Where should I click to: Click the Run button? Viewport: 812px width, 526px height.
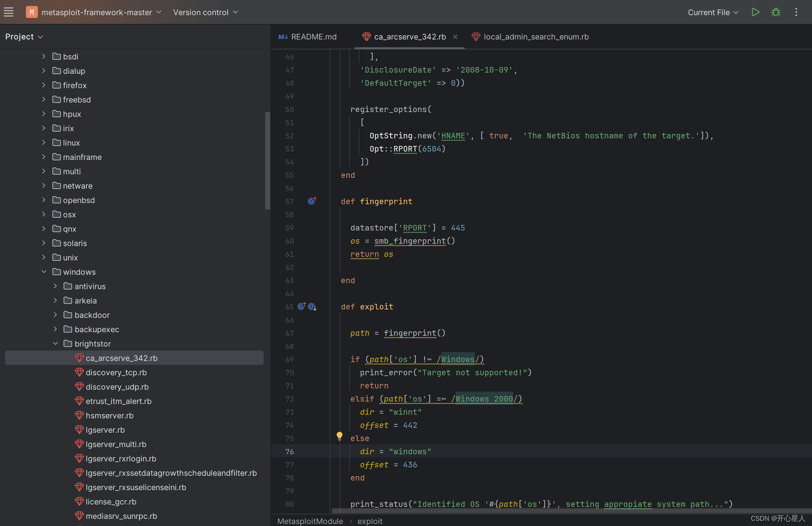pos(755,12)
